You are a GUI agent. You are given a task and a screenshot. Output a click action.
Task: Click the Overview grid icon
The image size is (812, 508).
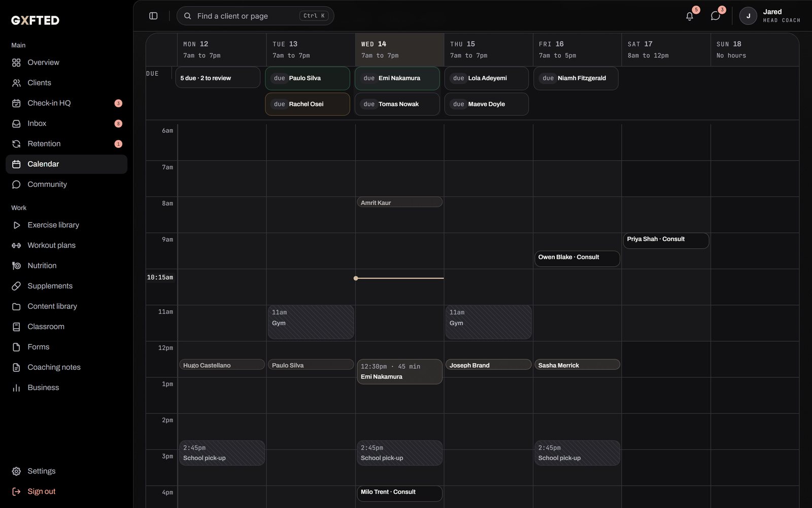(16, 62)
